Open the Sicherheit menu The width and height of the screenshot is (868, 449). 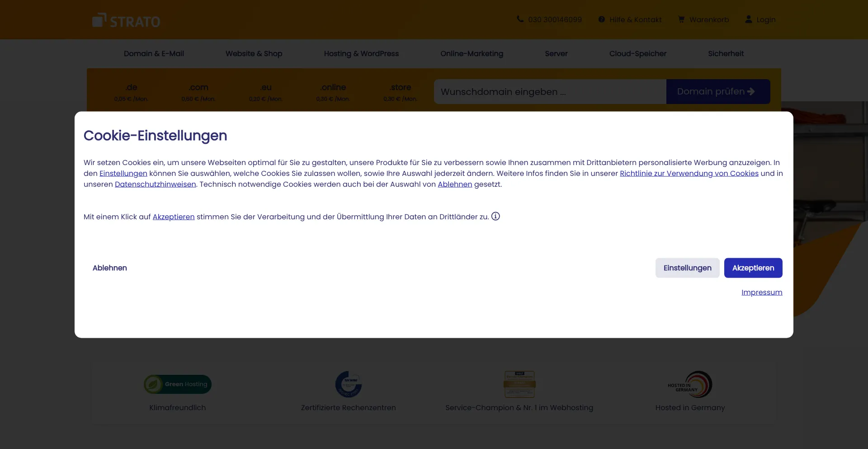click(726, 54)
